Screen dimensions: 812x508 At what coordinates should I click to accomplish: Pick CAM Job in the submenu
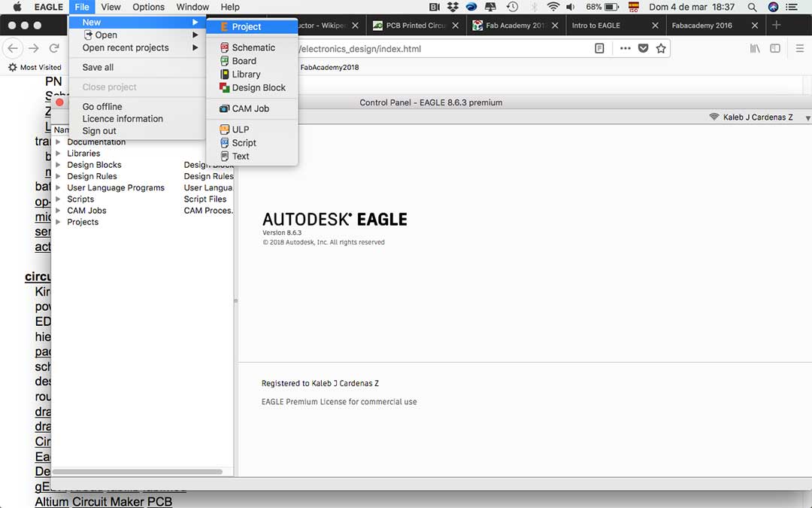(x=252, y=108)
